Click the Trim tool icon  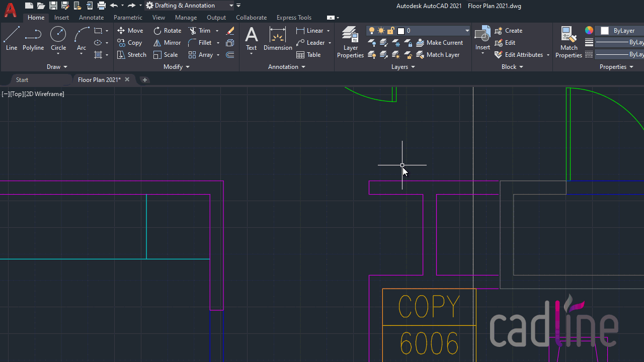pyautogui.click(x=192, y=31)
